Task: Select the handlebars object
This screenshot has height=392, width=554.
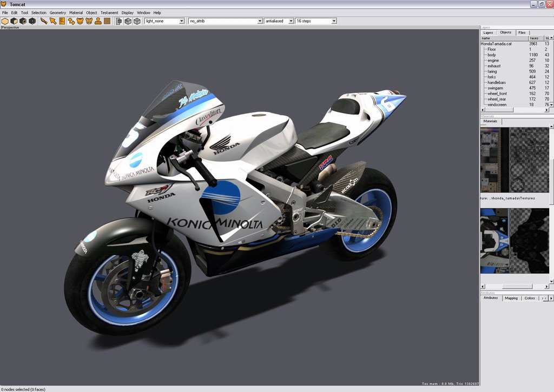Action: point(497,83)
